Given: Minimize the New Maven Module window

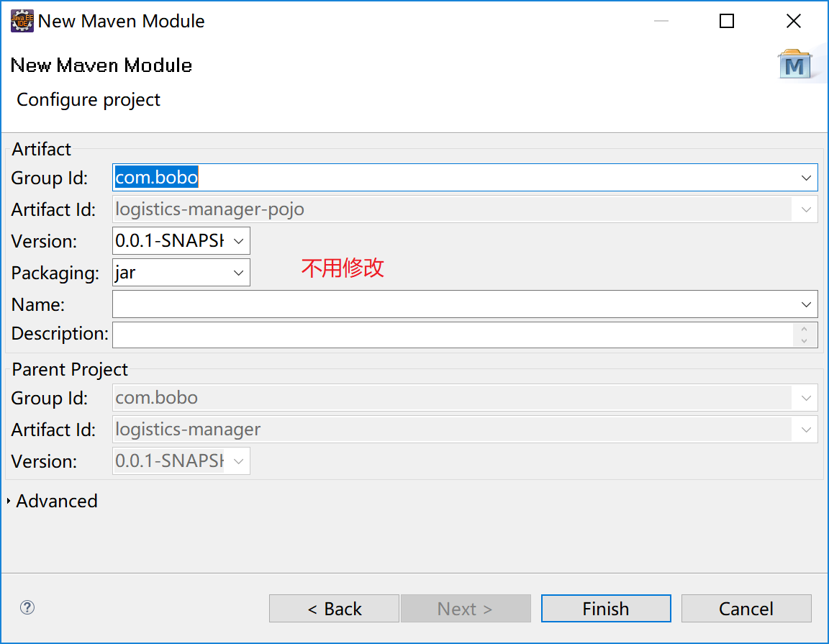Looking at the screenshot, I should click(x=661, y=21).
